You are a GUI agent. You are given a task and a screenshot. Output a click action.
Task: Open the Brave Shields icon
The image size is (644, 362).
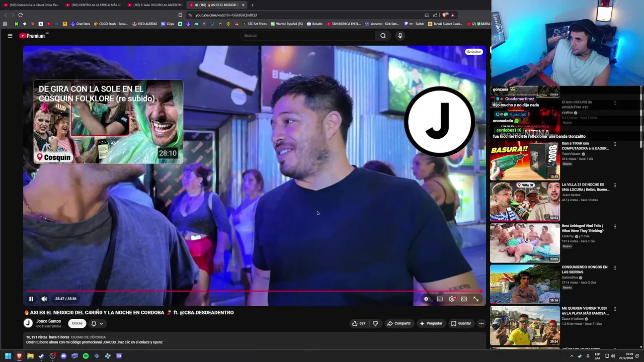[445, 15]
